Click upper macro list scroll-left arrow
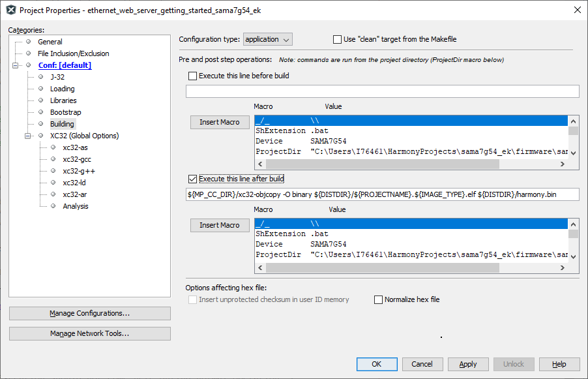This screenshot has width=588, height=379. pos(260,164)
